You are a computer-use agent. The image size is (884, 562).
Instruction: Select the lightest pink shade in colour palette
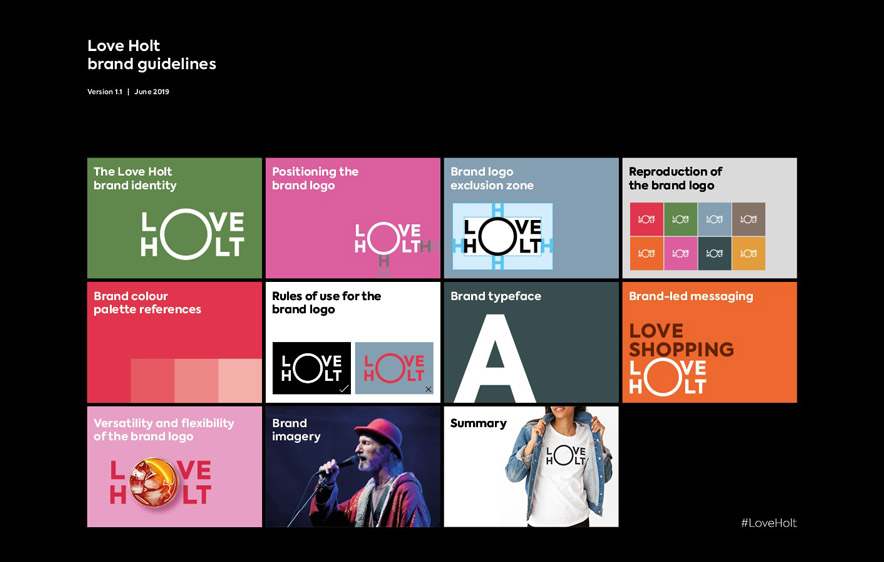(x=239, y=380)
